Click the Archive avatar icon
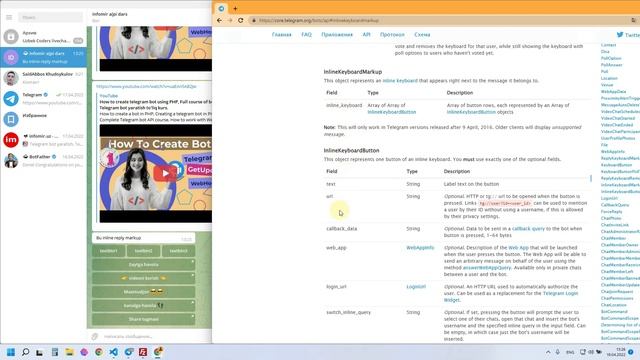The image size is (640, 360). click(x=11, y=37)
